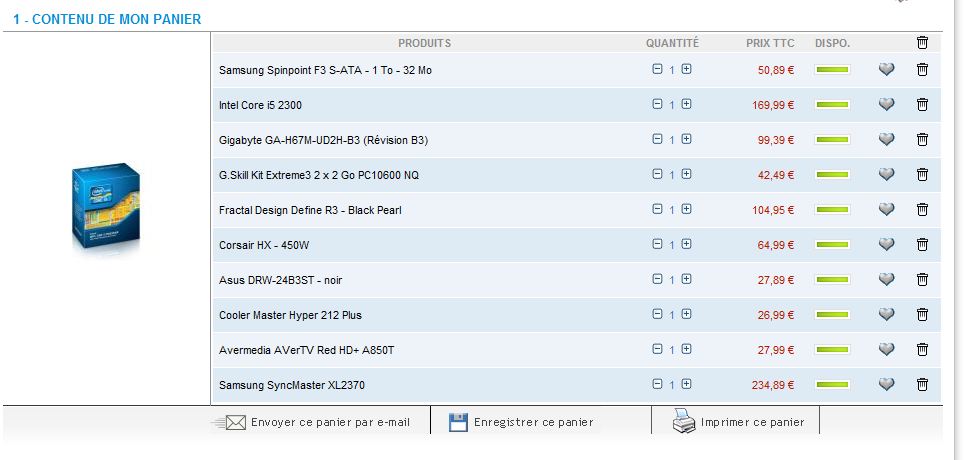Decrease quantity of Samsung Spinpoint F3
Screen dimensions: 969x460
[657, 69]
